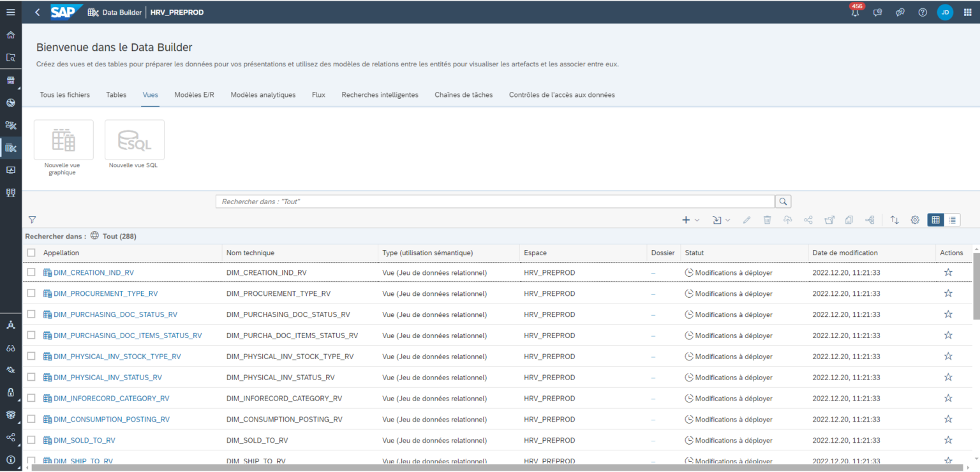The image size is (980, 472).
Task: Click the trash Delete icon
Action: click(767, 219)
